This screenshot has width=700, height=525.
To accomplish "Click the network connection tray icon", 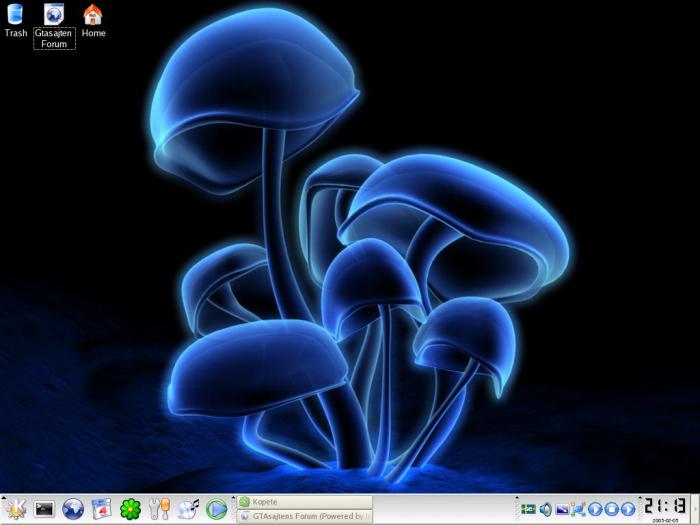I will click(577, 509).
